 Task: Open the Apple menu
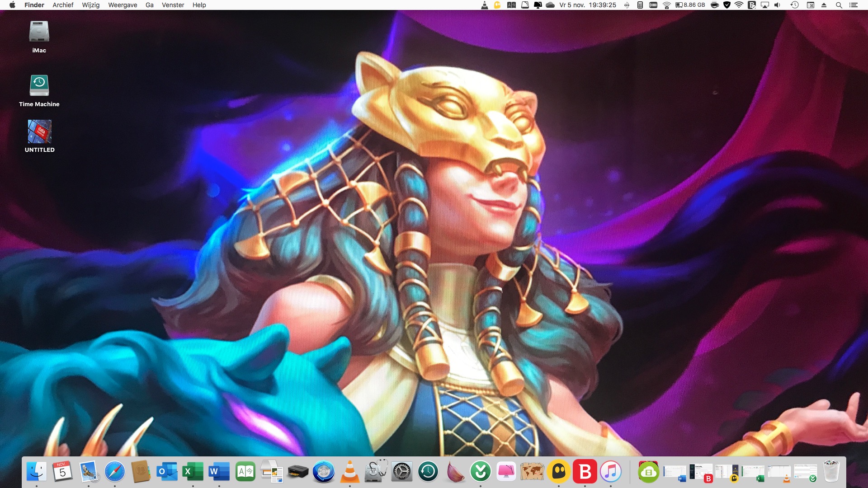coord(12,5)
